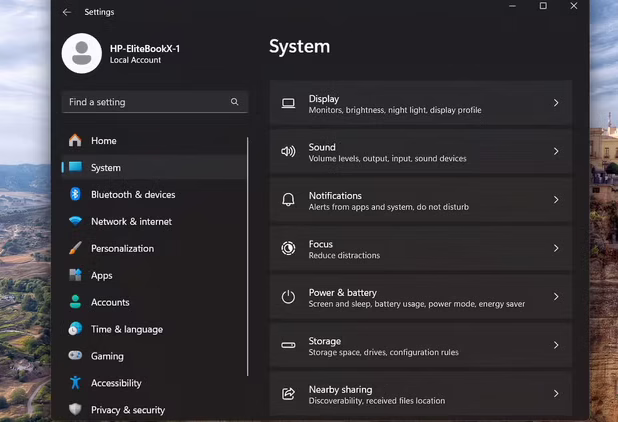Open Sound settings using its chevron

click(x=556, y=152)
